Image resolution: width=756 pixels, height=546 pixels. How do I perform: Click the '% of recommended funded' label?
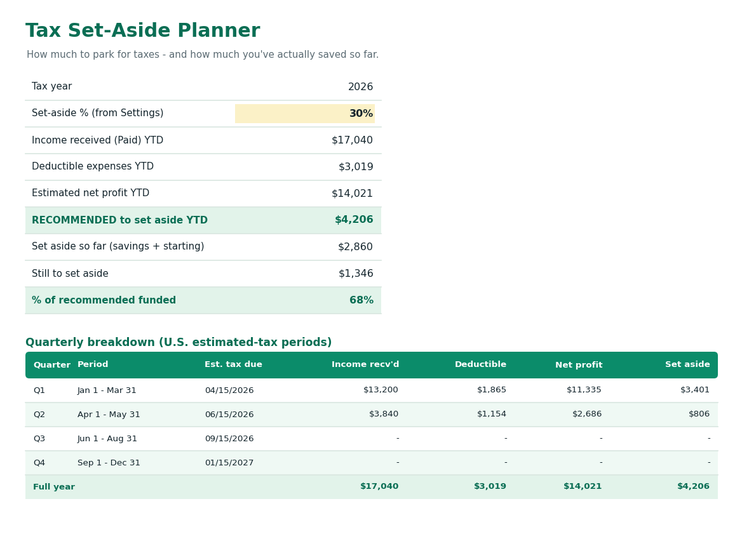[104, 300]
